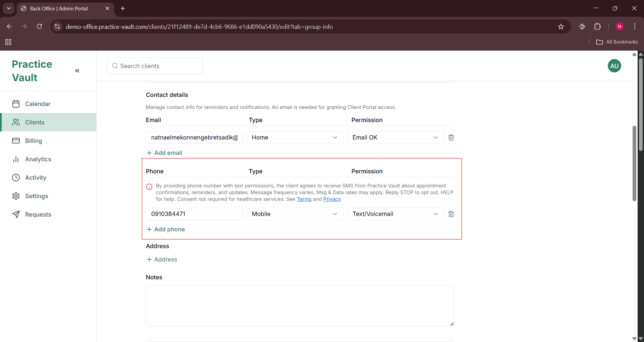Image resolution: width=644 pixels, height=342 pixels.
Task: Open Practice Vault Settings
Action: tap(37, 196)
